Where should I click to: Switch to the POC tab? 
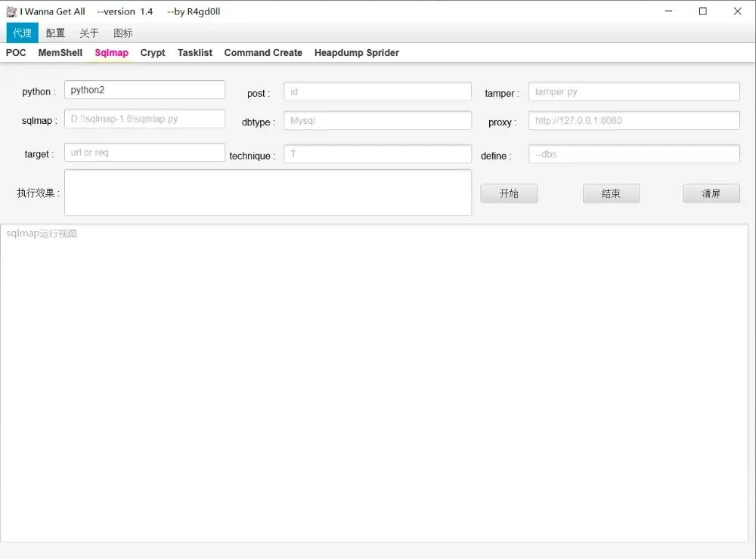click(x=16, y=53)
